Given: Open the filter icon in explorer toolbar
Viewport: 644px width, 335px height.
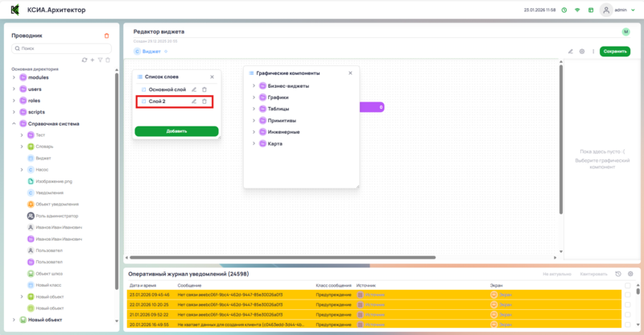Looking at the screenshot, I should (100, 60).
